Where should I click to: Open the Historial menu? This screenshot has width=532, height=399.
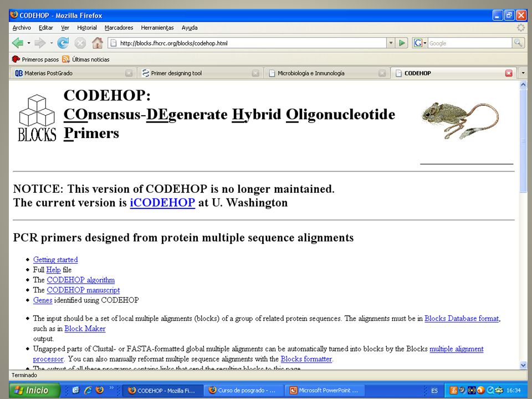(87, 28)
